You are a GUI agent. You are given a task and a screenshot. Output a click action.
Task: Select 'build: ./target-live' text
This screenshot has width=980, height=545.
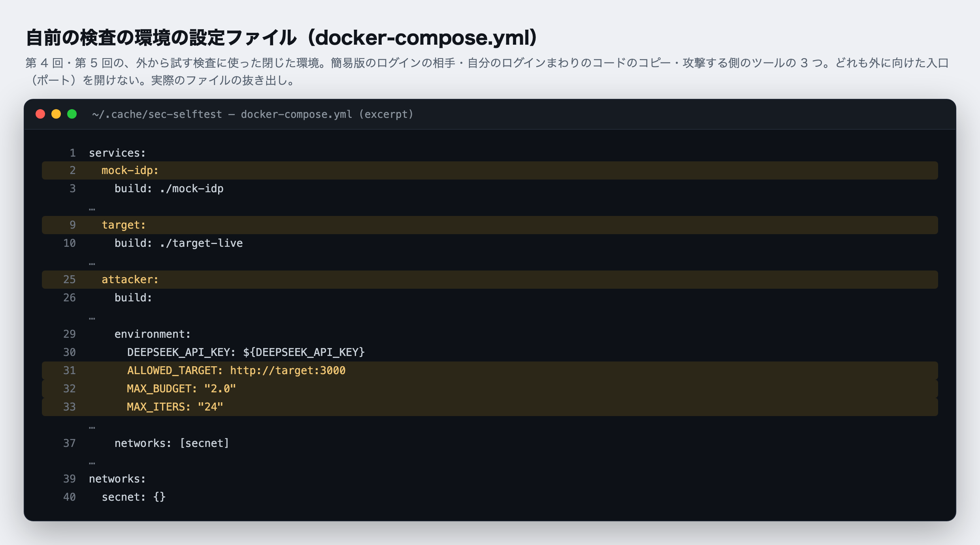(179, 243)
